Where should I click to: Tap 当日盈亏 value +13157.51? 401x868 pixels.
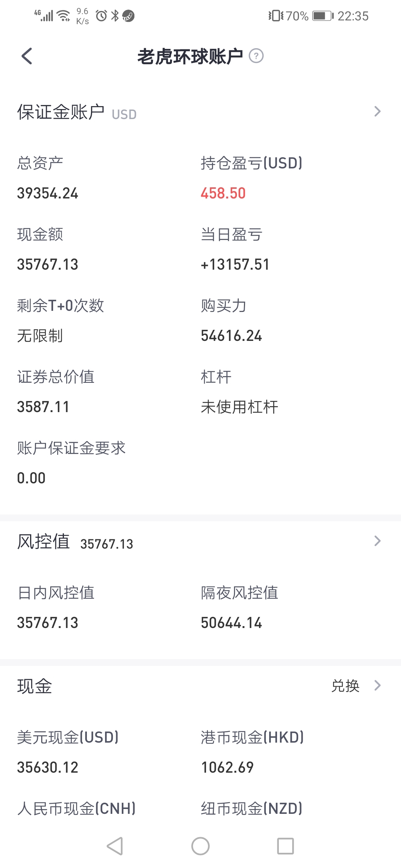pyautogui.click(x=235, y=264)
